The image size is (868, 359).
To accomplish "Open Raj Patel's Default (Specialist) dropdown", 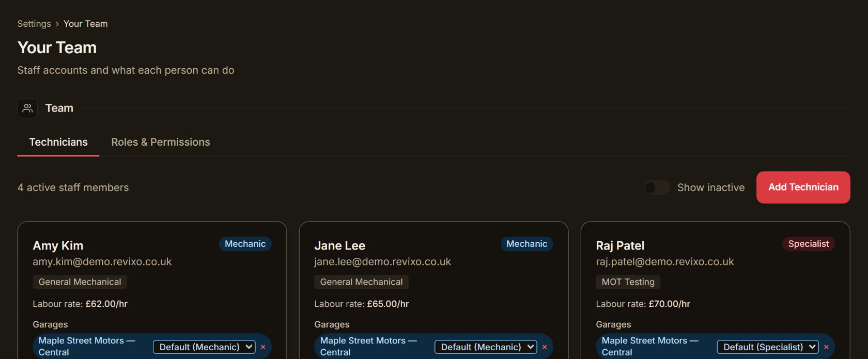I will (x=768, y=347).
